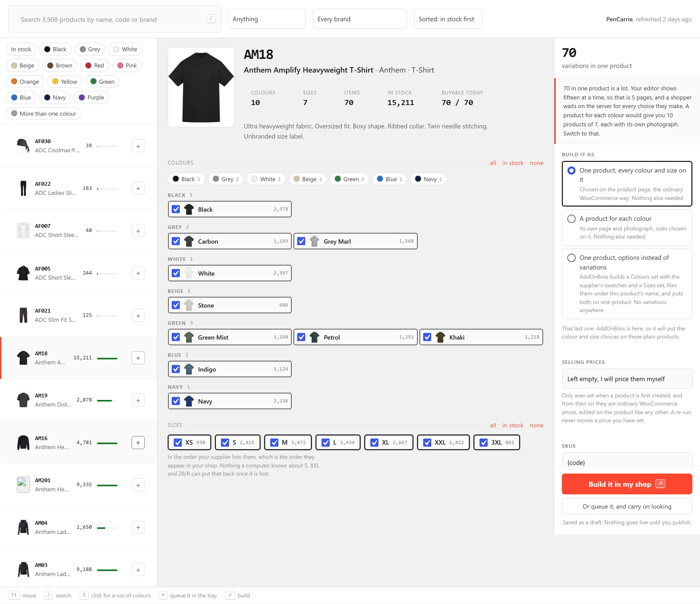The width and height of the screenshot is (700, 604).
Task: Filter product list by Black colour chip
Action: [55, 49]
